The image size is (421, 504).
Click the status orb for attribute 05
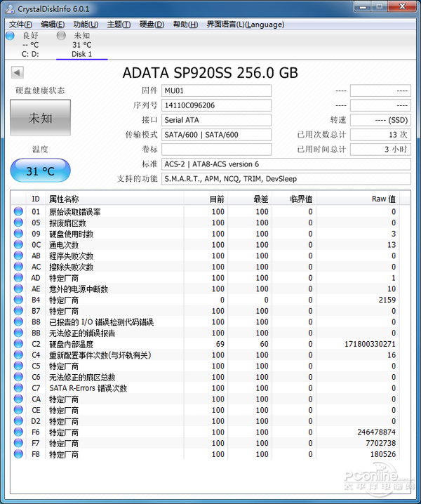[18, 223]
